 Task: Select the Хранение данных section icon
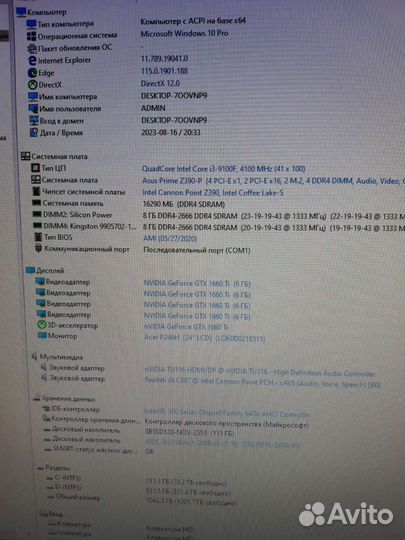(37, 398)
